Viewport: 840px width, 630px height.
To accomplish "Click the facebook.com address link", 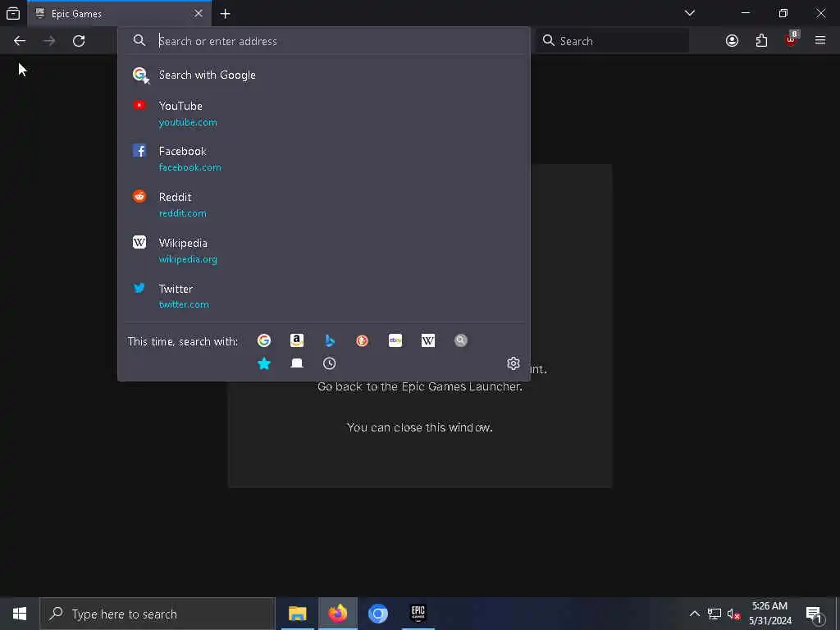I will point(189,167).
